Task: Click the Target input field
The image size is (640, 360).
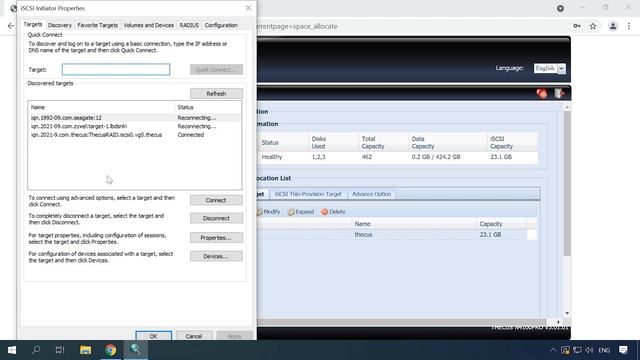Action: [x=116, y=69]
